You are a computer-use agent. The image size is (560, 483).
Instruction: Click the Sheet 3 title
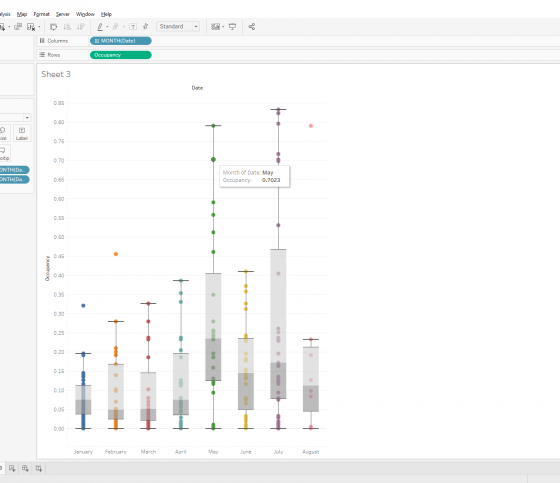pos(56,74)
